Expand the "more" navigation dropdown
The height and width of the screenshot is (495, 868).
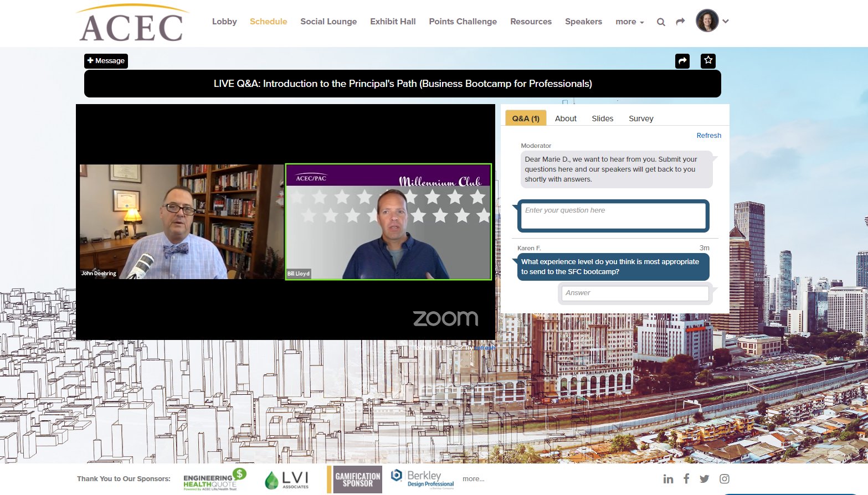point(630,22)
